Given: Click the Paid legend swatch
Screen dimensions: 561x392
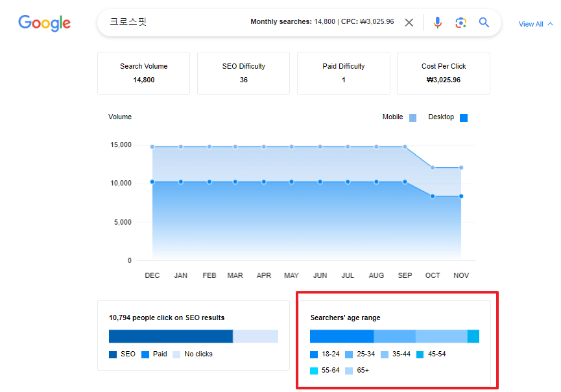Looking at the screenshot, I should pyautogui.click(x=145, y=354).
